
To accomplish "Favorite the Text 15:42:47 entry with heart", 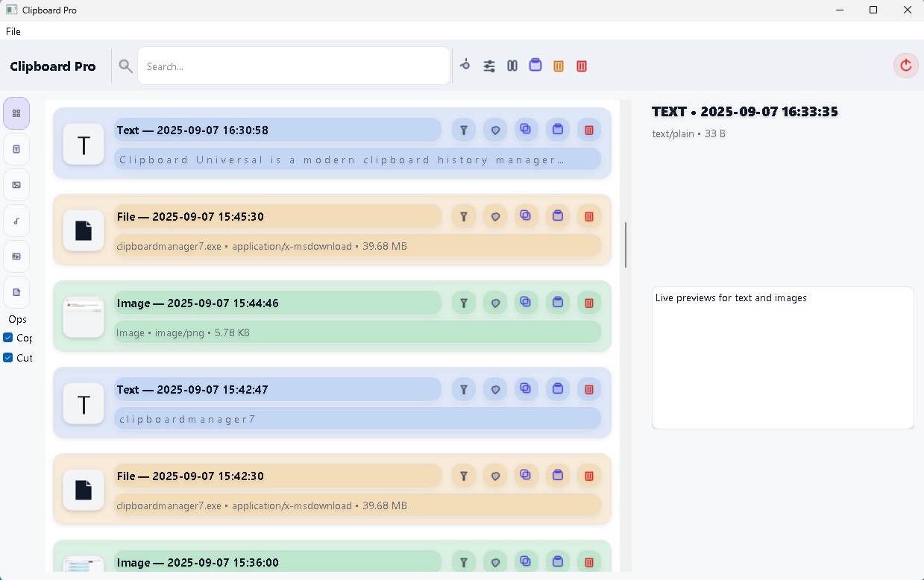I will point(495,389).
